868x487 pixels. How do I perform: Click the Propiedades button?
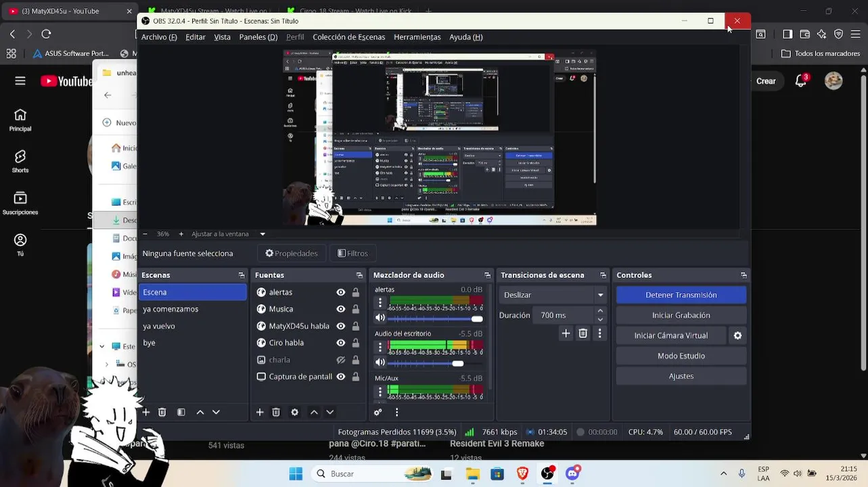(292, 254)
